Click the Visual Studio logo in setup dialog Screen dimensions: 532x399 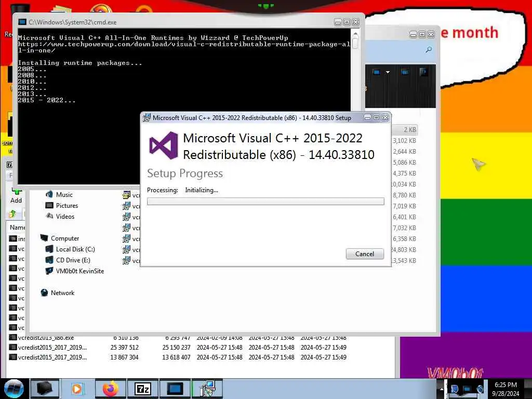pyautogui.click(x=164, y=145)
